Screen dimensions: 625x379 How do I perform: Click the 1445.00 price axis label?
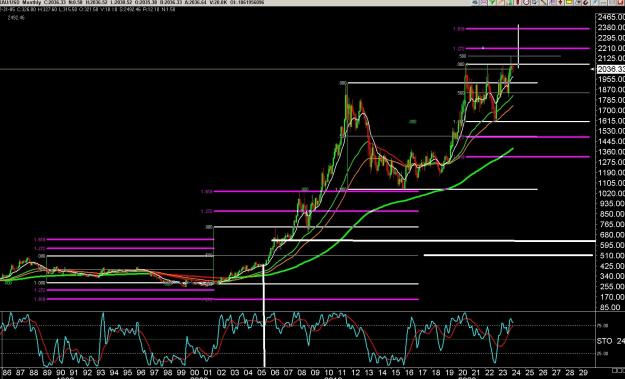pyautogui.click(x=611, y=141)
